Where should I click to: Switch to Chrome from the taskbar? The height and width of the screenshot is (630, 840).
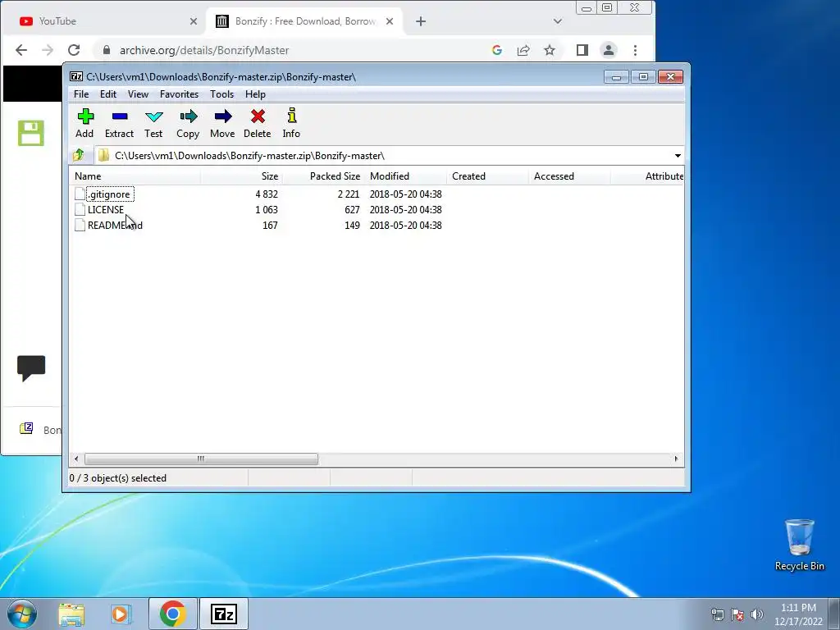tap(172, 614)
